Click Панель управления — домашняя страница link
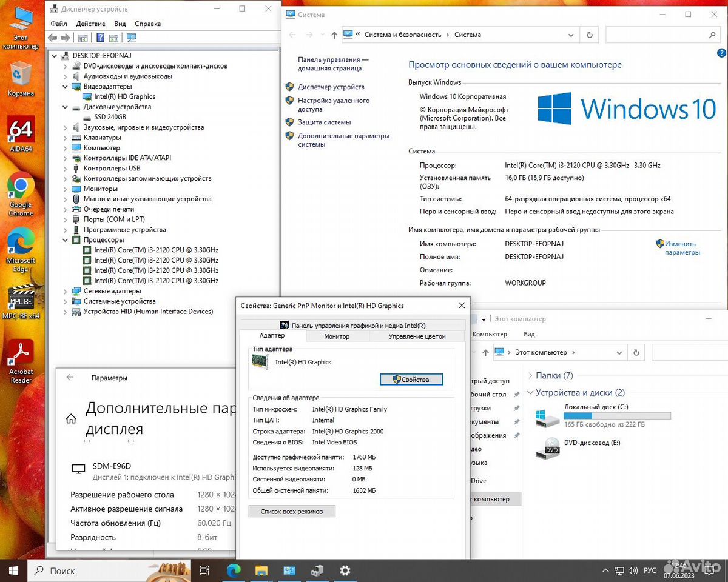The width and height of the screenshot is (728, 582). (333, 64)
